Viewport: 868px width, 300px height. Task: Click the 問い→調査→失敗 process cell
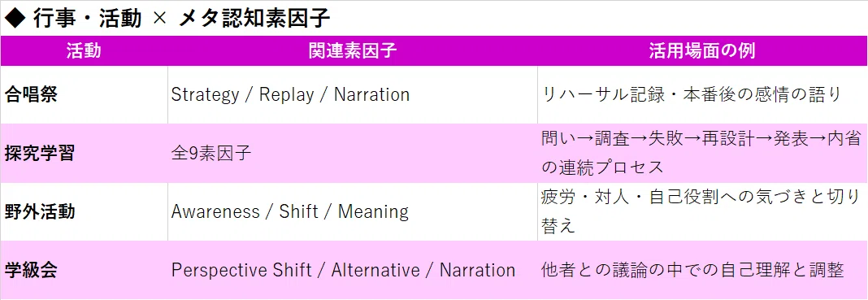point(702,154)
